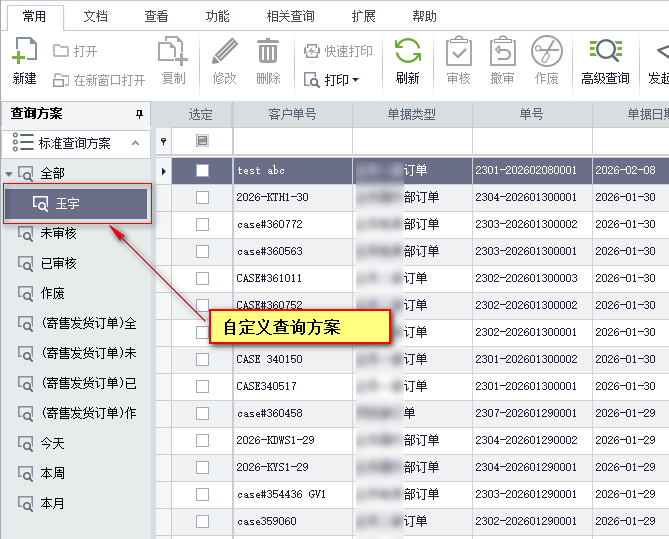Click the 新建 (New) toolbar icon
The image size is (669, 539).
tap(24, 52)
